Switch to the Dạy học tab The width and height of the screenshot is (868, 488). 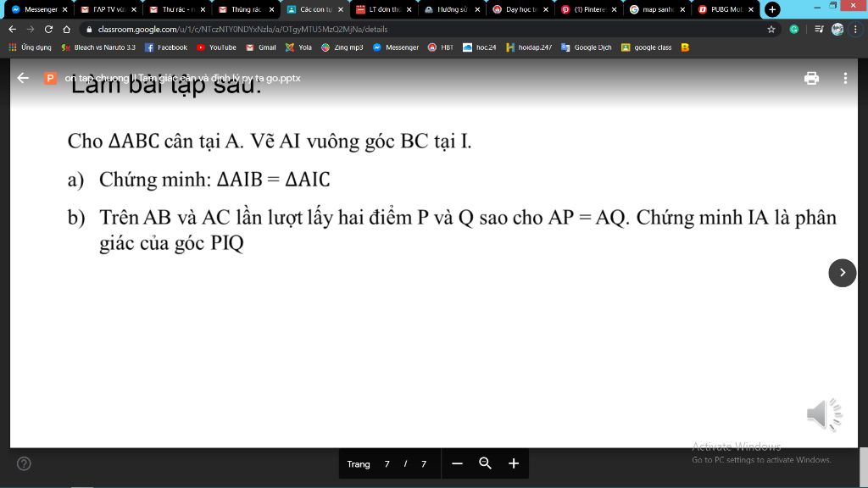(521, 9)
